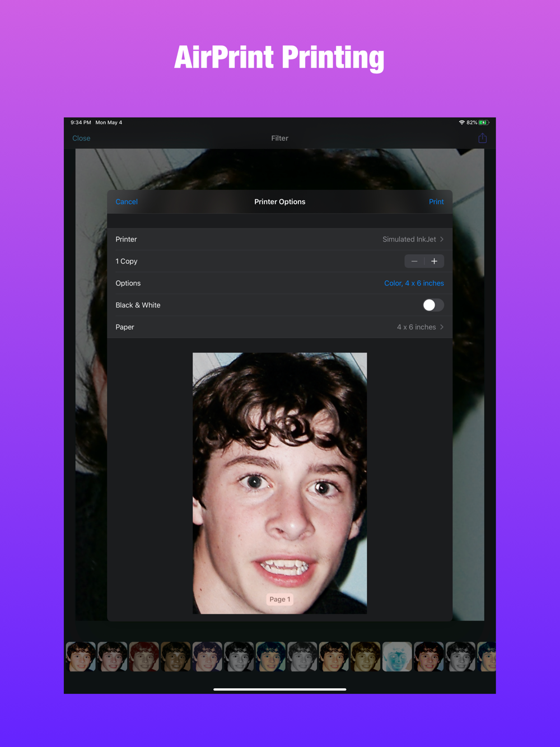
Task: Select the Paper '4 x 6 inches' value
Action: tap(416, 327)
